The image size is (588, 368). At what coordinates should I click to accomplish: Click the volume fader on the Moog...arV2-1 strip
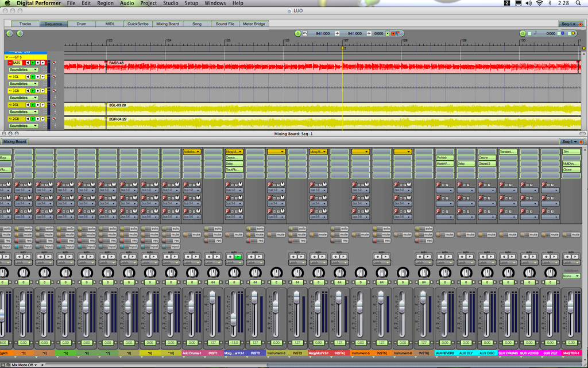[x=234, y=320]
